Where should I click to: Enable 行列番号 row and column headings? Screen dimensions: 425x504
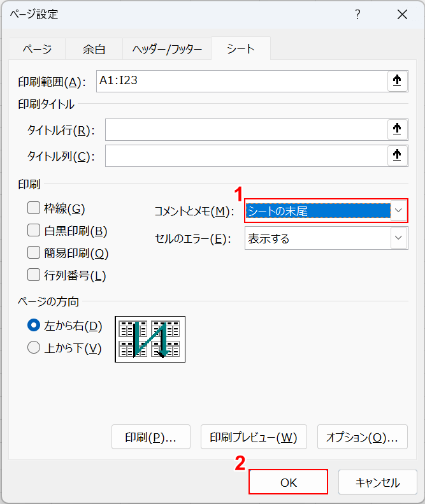[x=34, y=275]
